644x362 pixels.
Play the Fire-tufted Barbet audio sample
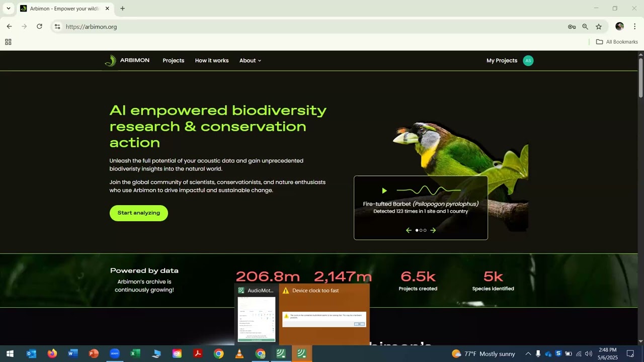click(384, 191)
